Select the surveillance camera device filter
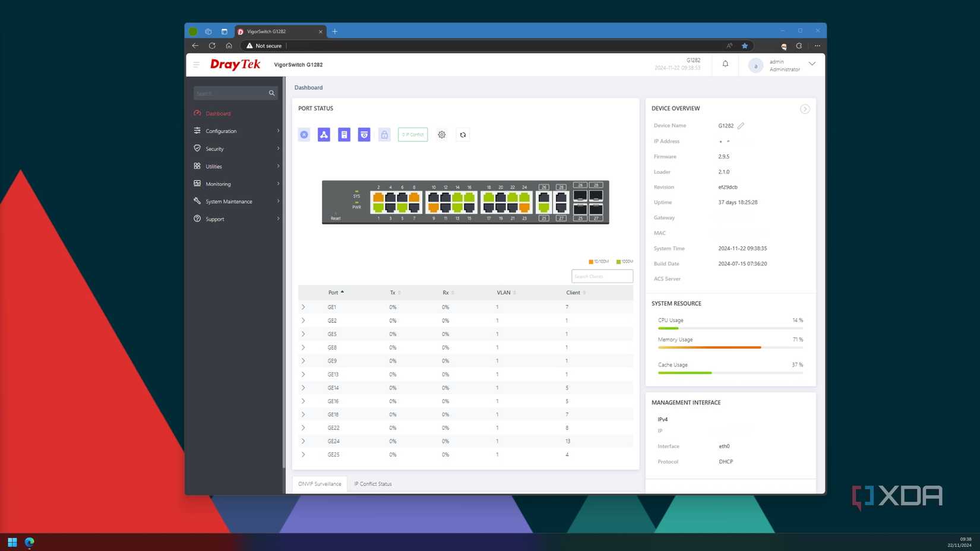The image size is (980, 551). (x=364, y=134)
